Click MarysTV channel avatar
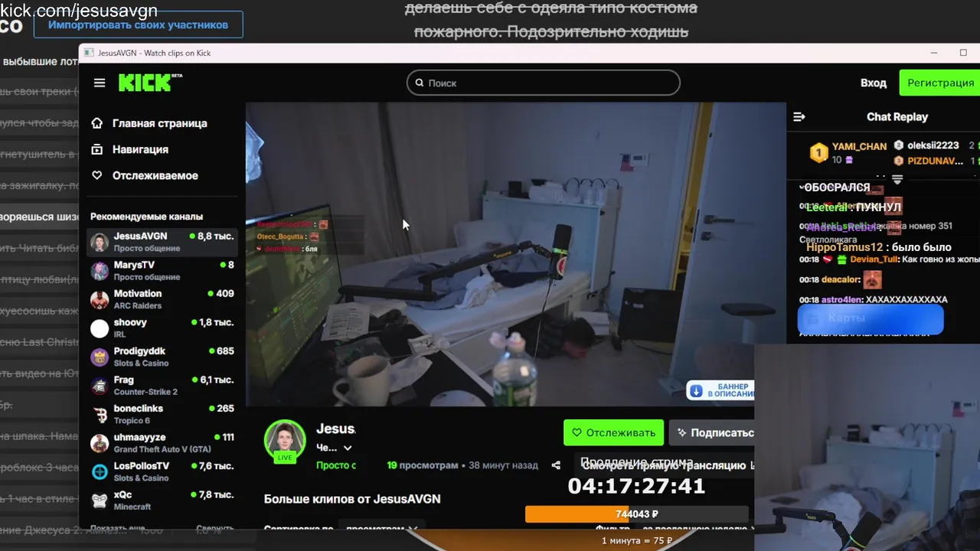This screenshot has height=551, width=980. point(100,271)
